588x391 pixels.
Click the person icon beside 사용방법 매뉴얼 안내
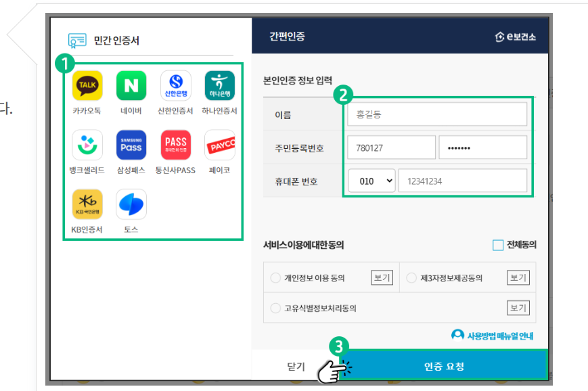(457, 335)
